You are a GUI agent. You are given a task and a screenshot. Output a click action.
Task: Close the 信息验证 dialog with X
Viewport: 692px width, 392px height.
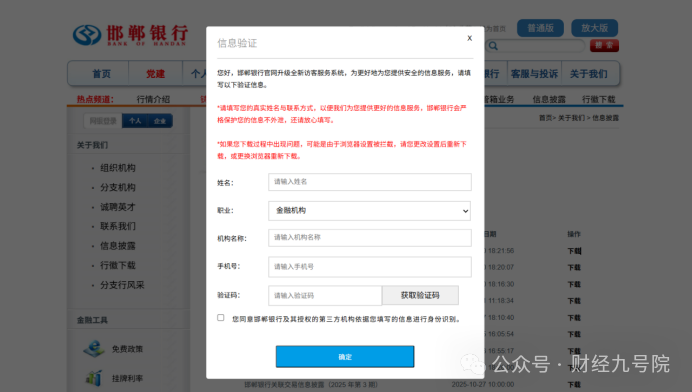(470, 38)
